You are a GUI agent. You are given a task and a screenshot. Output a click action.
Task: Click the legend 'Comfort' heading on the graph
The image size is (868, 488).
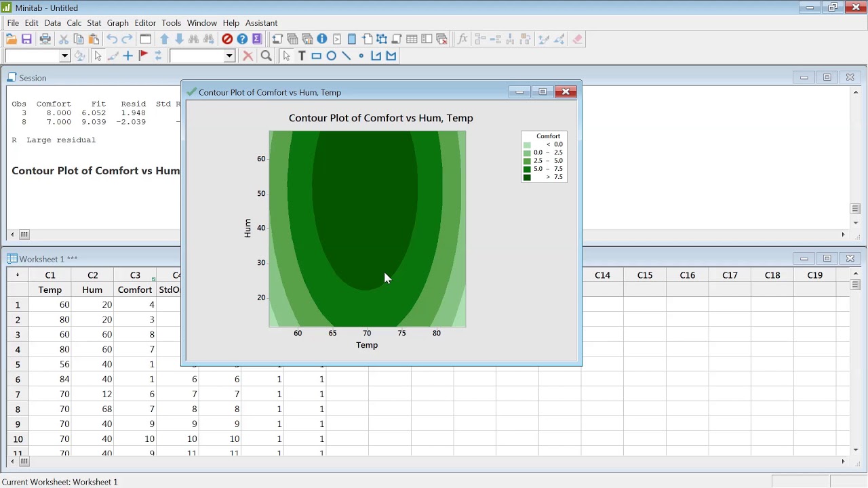pyautogui.click(x=548, y=136)
